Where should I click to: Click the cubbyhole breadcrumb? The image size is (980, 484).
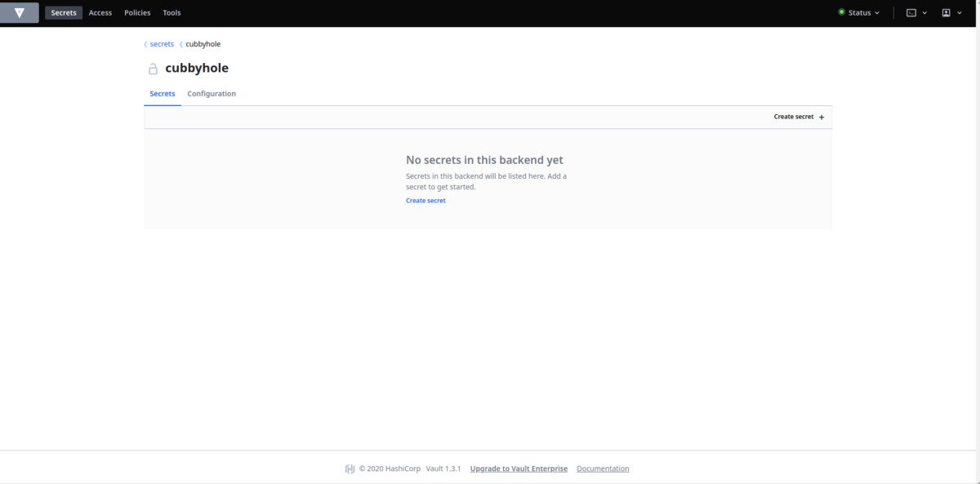[x=203, y=44]
